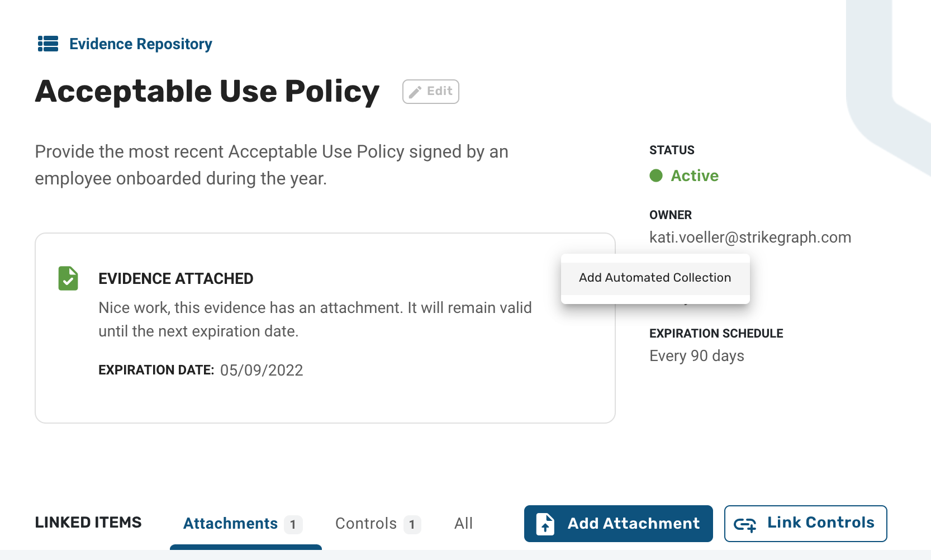Click the owner email kati.voeller@strikegraph.com
The image size is (931, 560).
tap(750, 238)
